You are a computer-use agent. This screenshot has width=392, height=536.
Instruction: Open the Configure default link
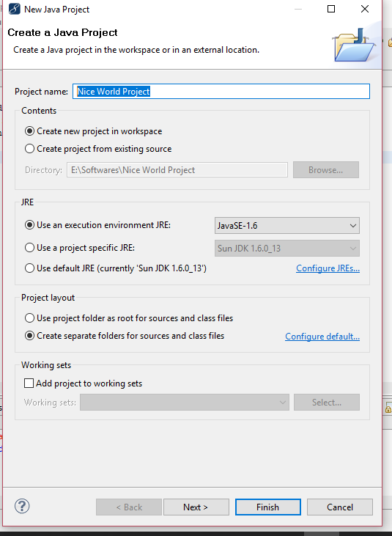(322, 337)
